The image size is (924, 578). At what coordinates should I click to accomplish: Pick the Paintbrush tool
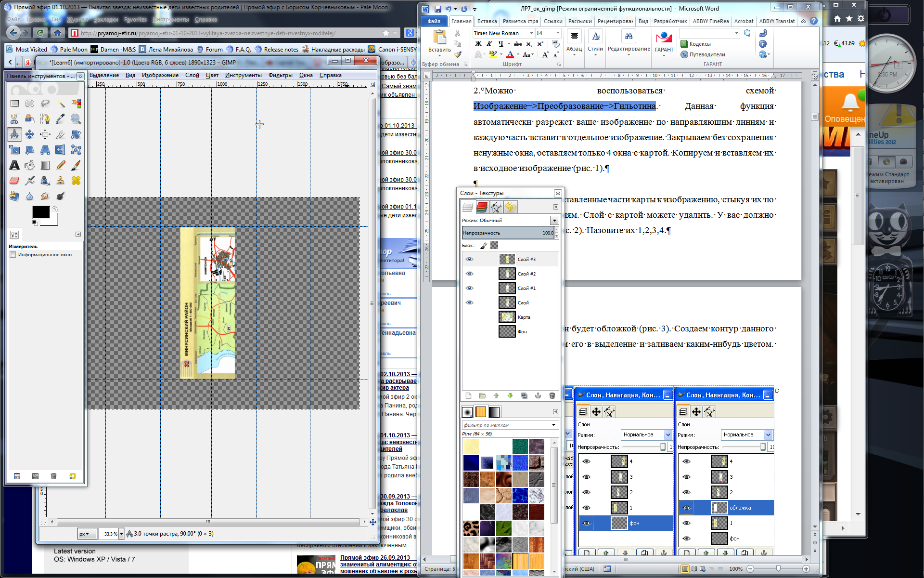pyautogui.click(x=76, y=165)
